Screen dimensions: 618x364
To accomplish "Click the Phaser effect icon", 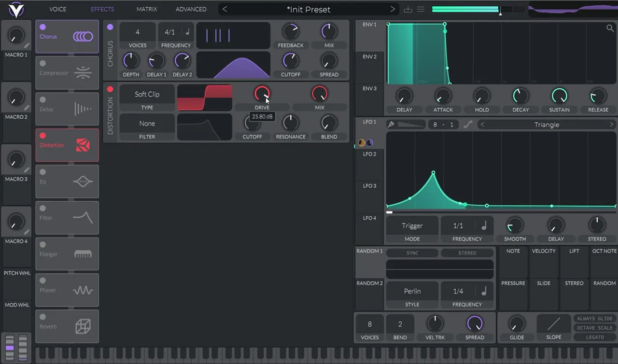I will [x=83, y=290].
